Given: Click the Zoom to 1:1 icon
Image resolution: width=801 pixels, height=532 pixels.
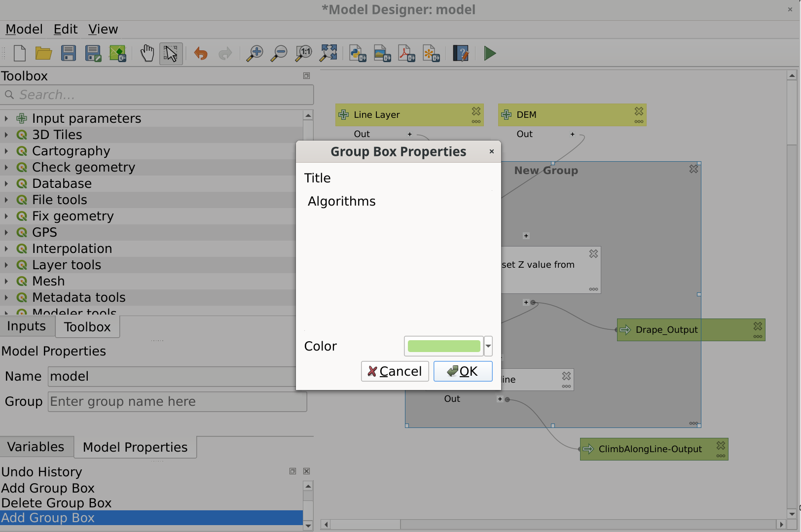Looking at the screenshot, I should click(x=303, y=53).
